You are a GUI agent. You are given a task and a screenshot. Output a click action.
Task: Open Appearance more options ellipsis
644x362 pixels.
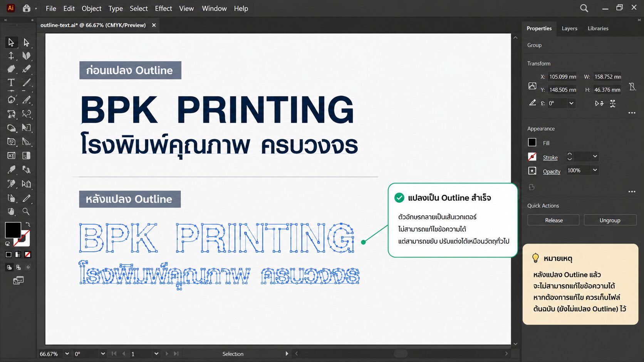(x=632, y=192)
